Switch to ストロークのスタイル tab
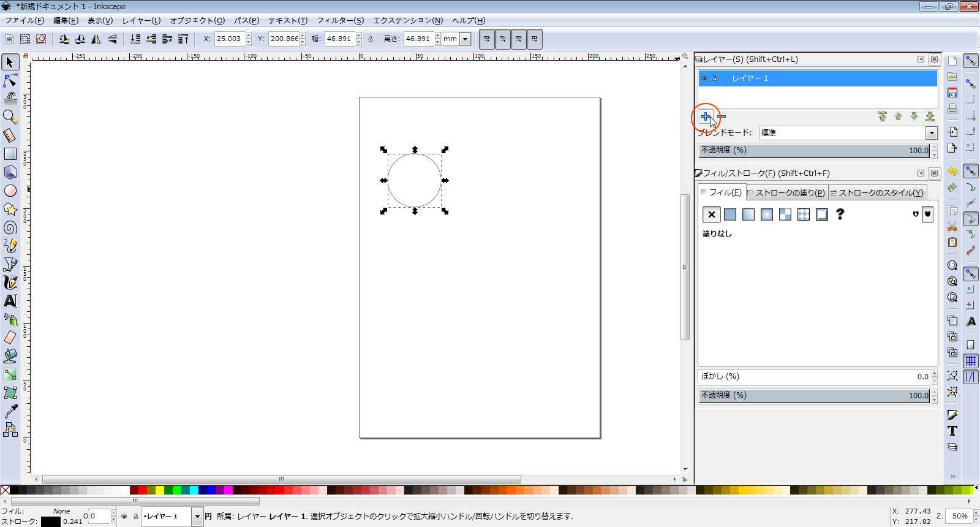 [877, 192]
